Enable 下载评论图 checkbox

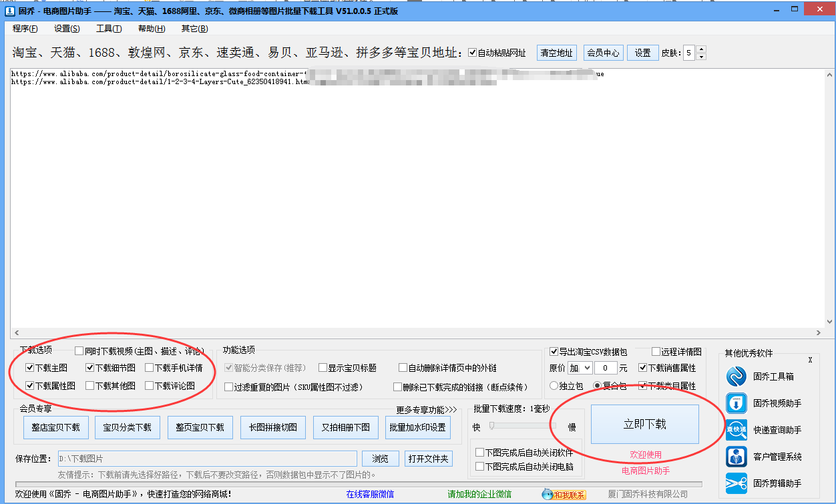point(150,386)
